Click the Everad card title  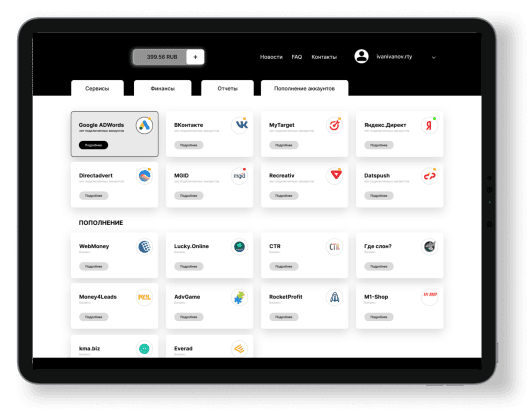[x=183, y=348]
